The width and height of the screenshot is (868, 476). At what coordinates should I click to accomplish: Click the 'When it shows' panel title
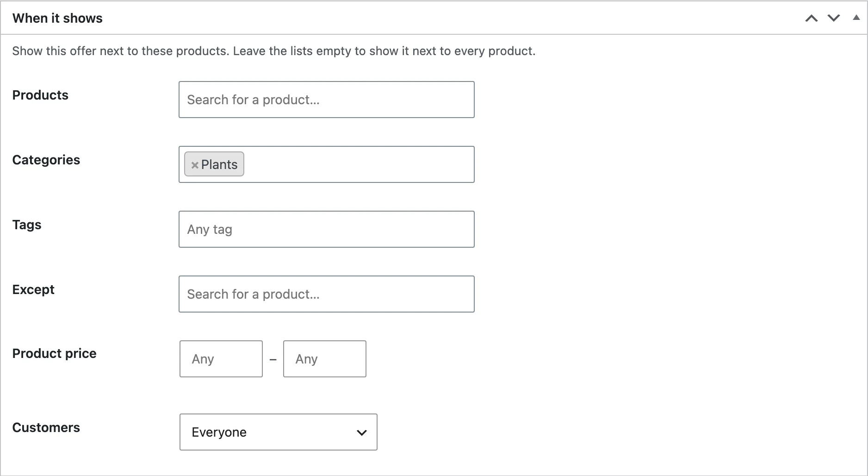[57, 18]
